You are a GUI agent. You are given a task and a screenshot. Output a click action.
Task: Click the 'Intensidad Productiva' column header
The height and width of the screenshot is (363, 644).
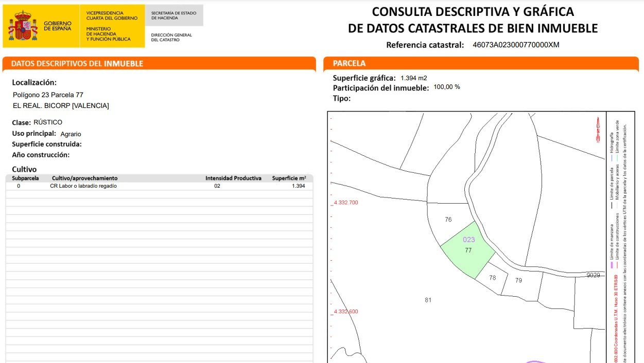tap(233, 178)
